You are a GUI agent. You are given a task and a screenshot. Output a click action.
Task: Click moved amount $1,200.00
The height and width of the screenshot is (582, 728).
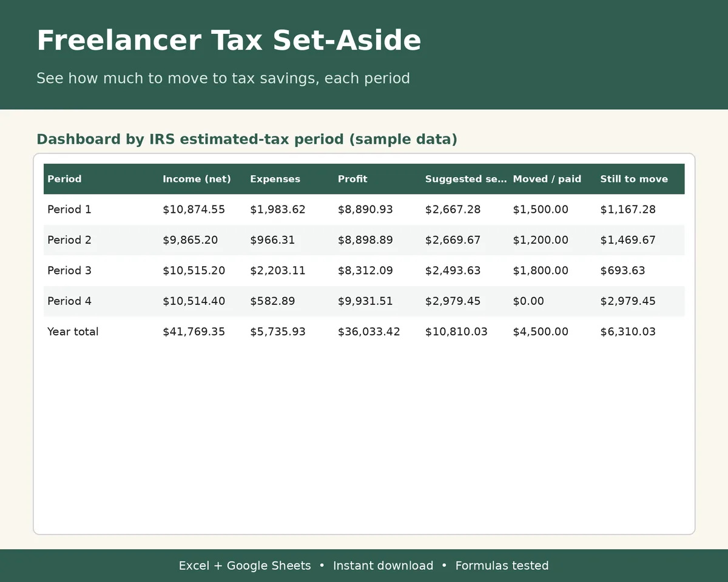pyautogui.click(x=541, y=240)
